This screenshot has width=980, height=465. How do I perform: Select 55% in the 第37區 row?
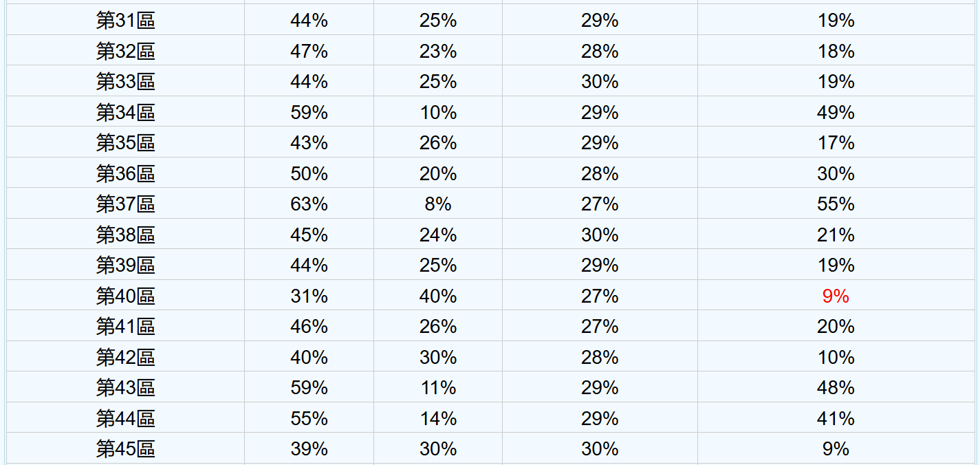836,204
